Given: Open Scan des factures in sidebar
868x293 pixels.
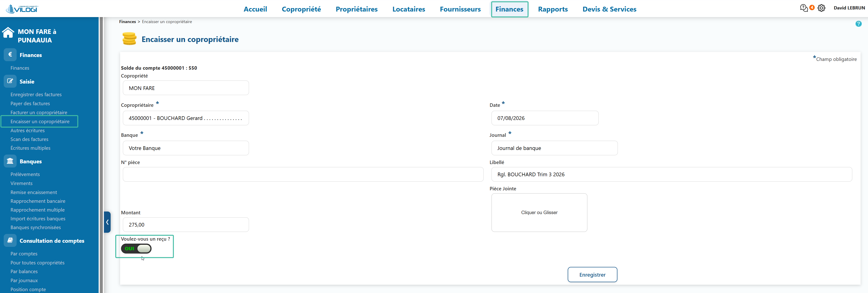Looking at the screenshot, I should [29, 139].
